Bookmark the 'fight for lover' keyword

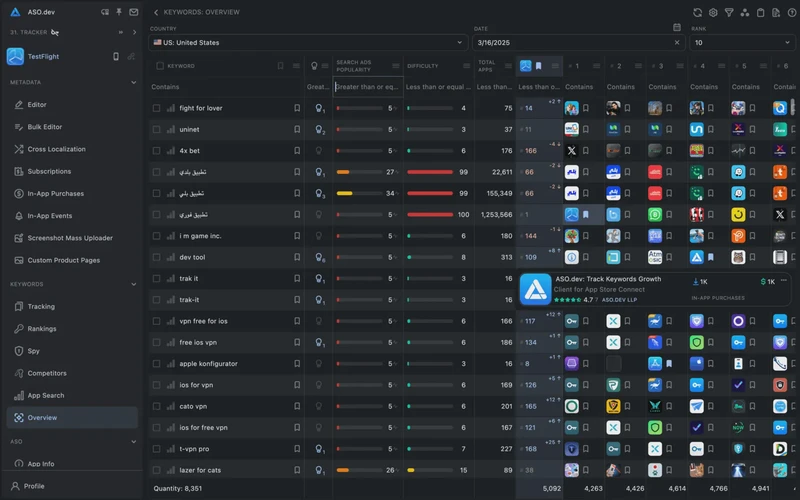pos(297,108)
